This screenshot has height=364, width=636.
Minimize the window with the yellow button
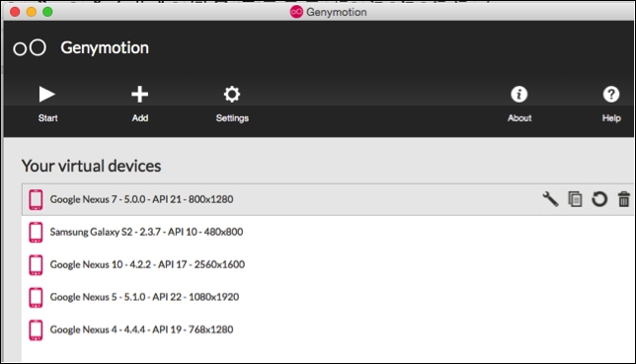click(32, 12)
